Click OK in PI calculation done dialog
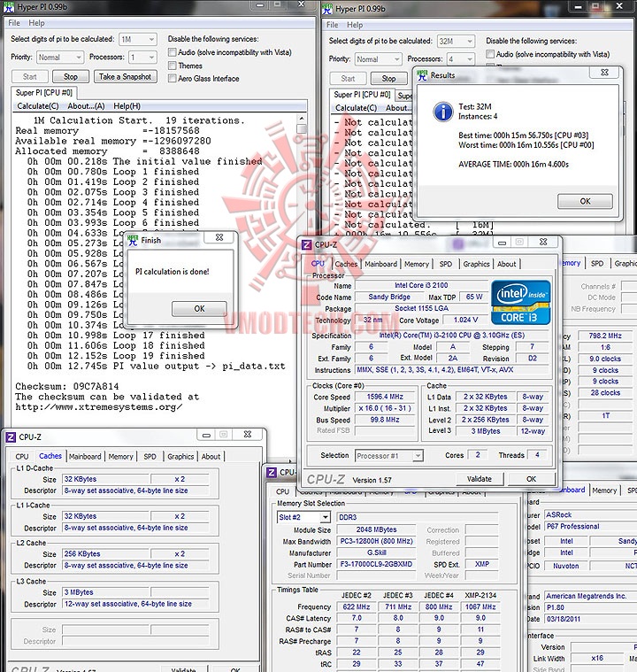The width and height of the screenshot is (637, 672). [x=199, y=309]
